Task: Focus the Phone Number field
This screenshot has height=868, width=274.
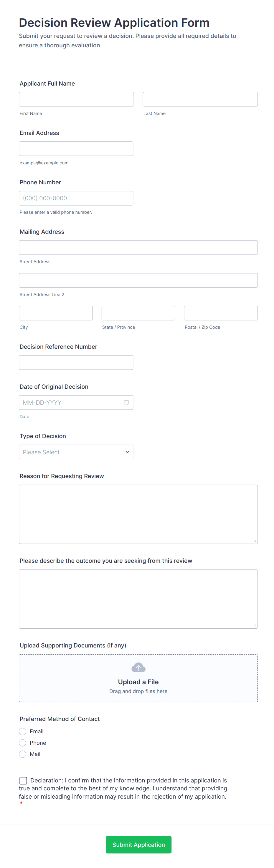Action: (76, 198)
